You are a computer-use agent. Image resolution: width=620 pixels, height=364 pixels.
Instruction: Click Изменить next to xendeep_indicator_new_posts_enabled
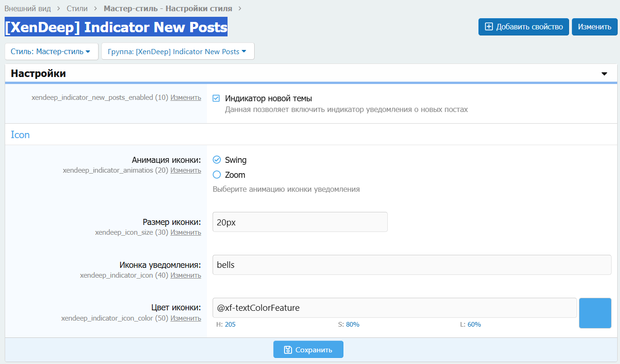(x=185, y=98)
